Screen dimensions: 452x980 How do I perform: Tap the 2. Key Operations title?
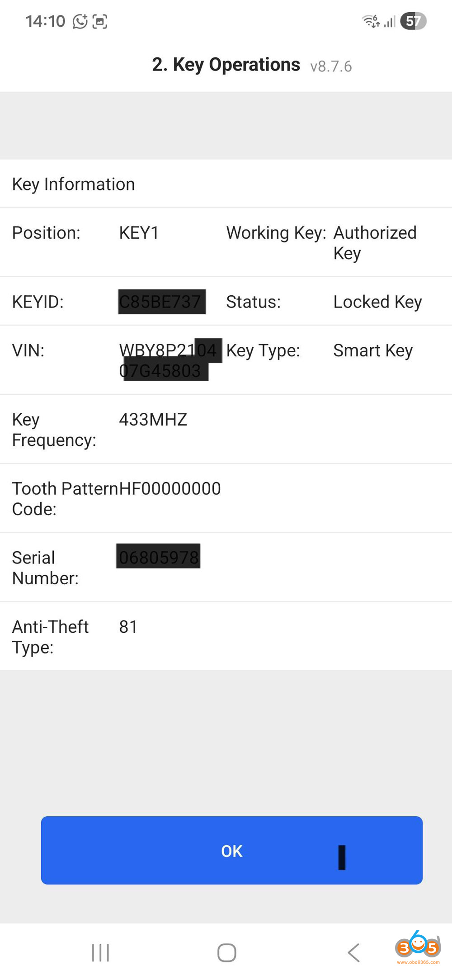tap(226, 65)
